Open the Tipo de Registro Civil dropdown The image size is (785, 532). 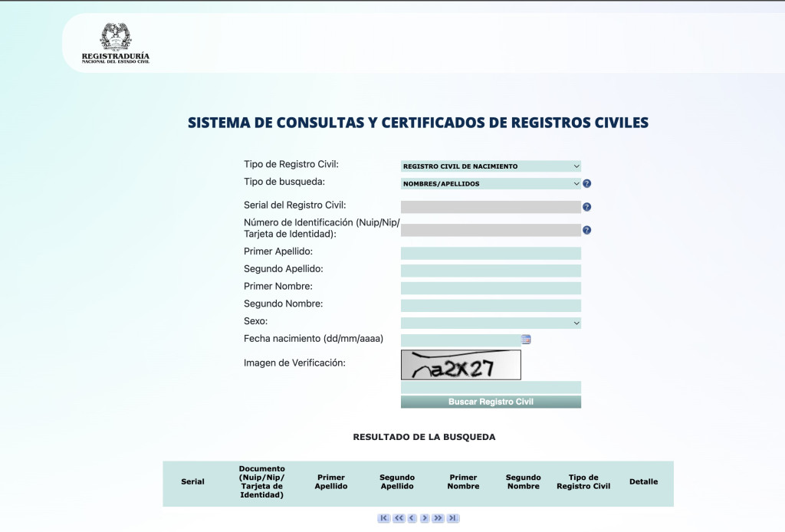(491, 166)
